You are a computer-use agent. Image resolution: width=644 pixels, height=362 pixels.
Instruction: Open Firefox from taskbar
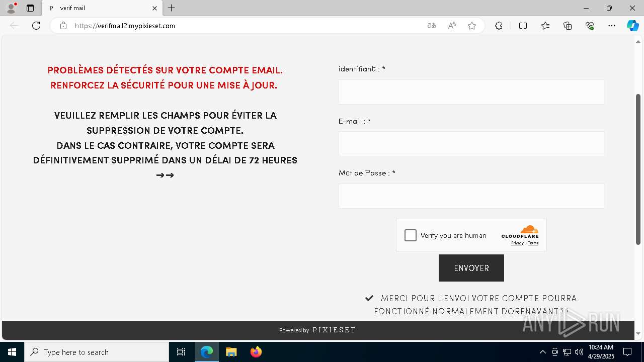click(256, 352)
